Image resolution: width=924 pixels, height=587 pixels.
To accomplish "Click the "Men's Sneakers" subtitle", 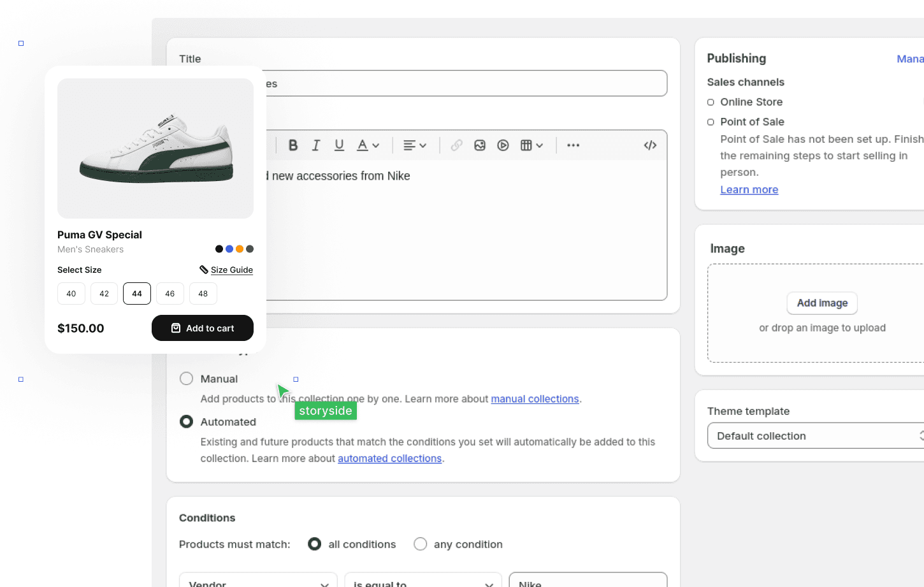I will [90, 250].
